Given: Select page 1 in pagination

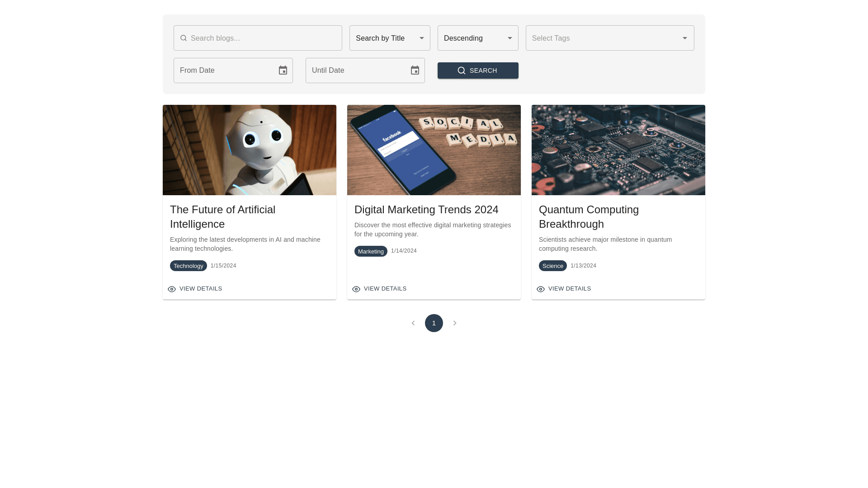Looking at the screenshot, I should click(x=434, y=323).
